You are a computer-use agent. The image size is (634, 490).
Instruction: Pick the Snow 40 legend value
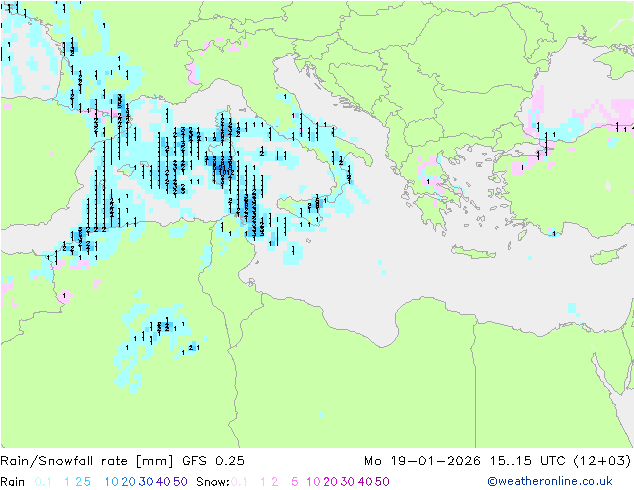coord(365,481)
